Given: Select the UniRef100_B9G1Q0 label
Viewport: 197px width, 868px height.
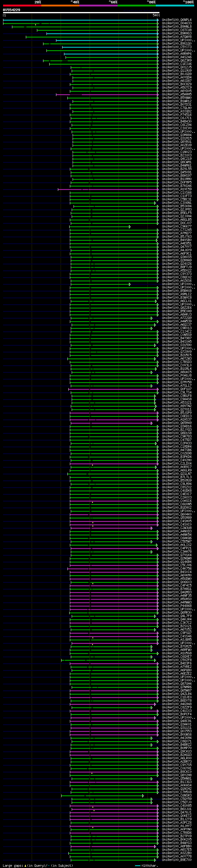Looking at the screenshot, I should pos(176,43).
